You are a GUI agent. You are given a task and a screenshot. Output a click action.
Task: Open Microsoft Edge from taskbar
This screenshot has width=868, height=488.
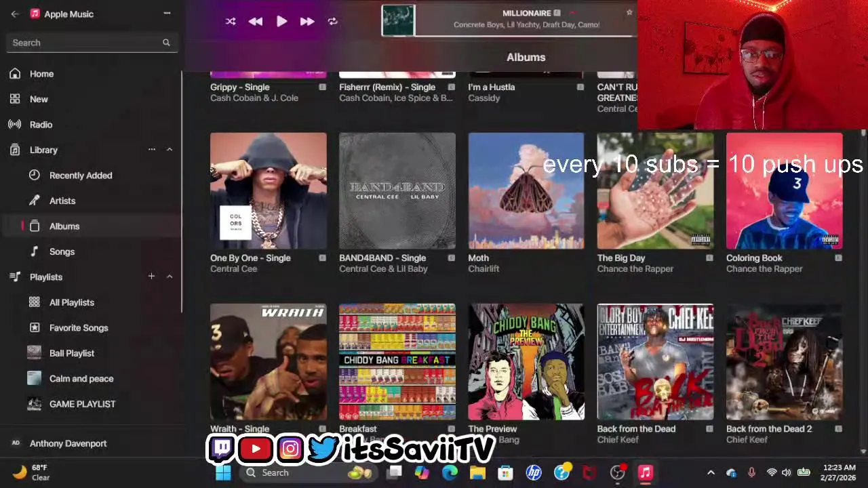coord(450,472)
